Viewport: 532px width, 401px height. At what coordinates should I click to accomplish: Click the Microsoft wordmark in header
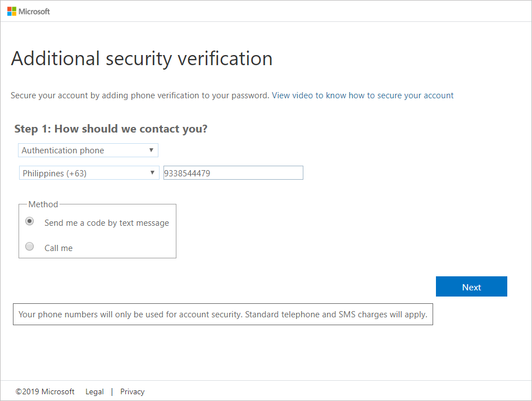(x=34, y=12)
